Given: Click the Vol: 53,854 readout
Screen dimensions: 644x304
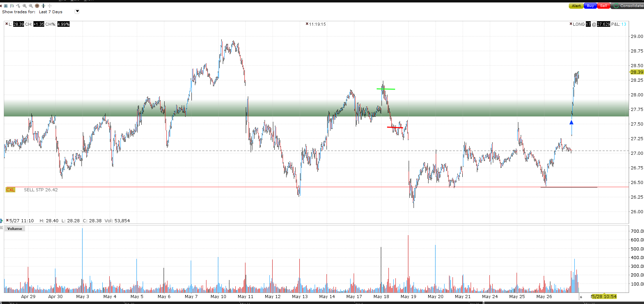Looking at the screenshot, I should point(117,221).
